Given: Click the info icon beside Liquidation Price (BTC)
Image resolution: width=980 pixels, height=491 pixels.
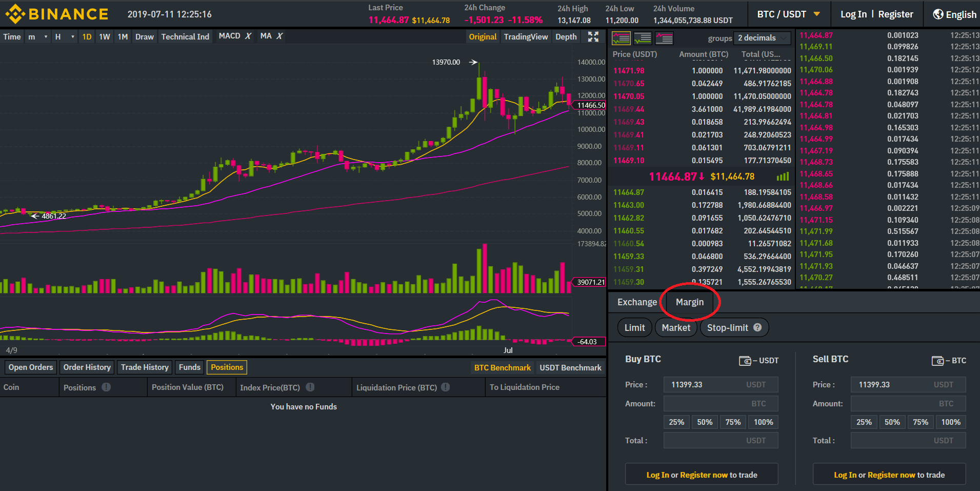Looking at the screenshot, I should tap(446, 387).
